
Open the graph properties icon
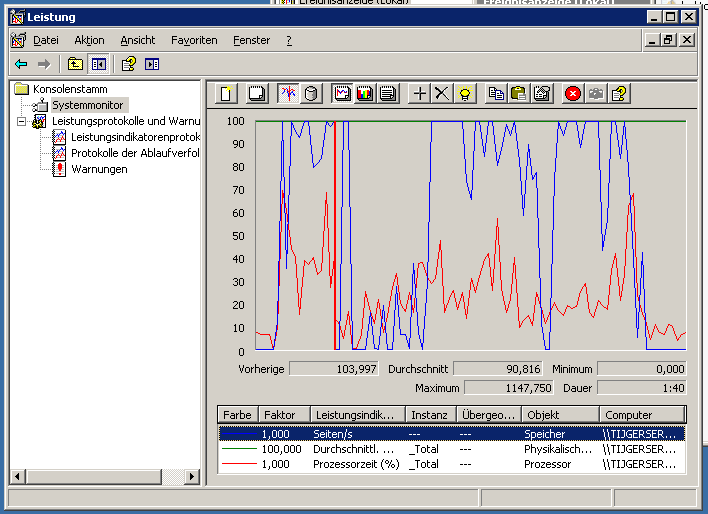pyautogui.click(x=542, y=94)
